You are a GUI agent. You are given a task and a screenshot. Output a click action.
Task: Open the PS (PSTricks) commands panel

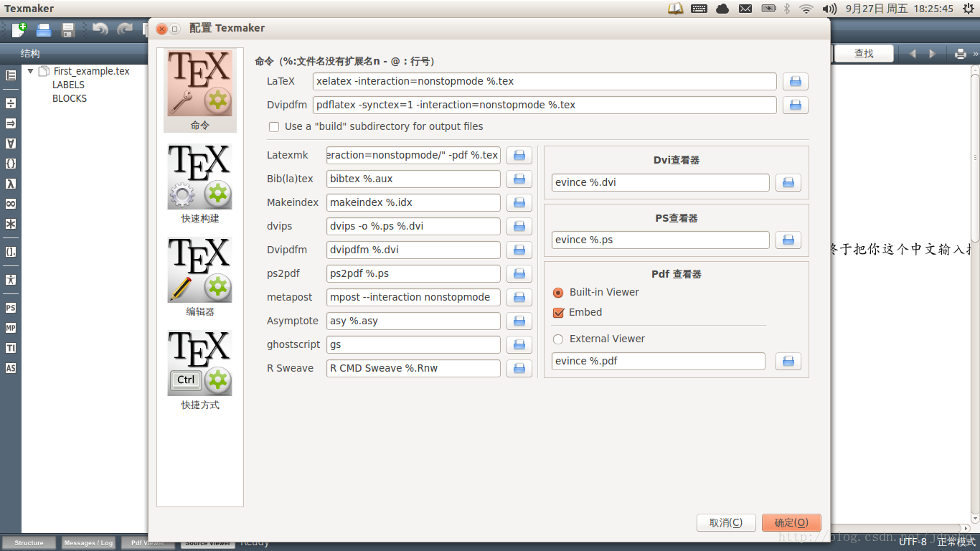pyautogui.click(x=11, y=308)
